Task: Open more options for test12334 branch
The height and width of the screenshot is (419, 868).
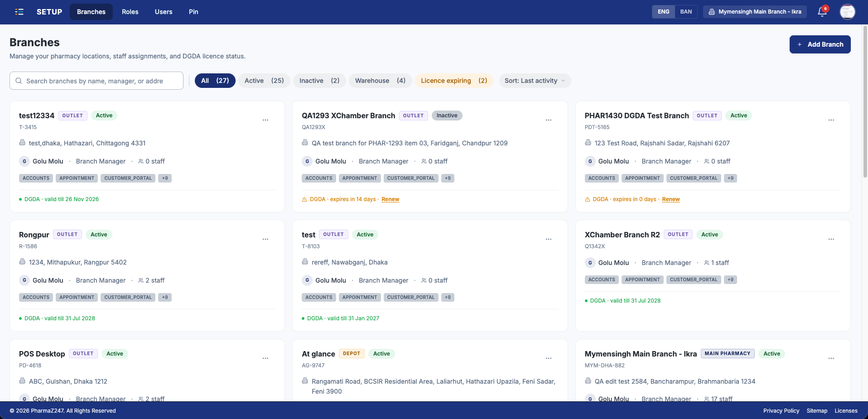Action: (265, 120)
